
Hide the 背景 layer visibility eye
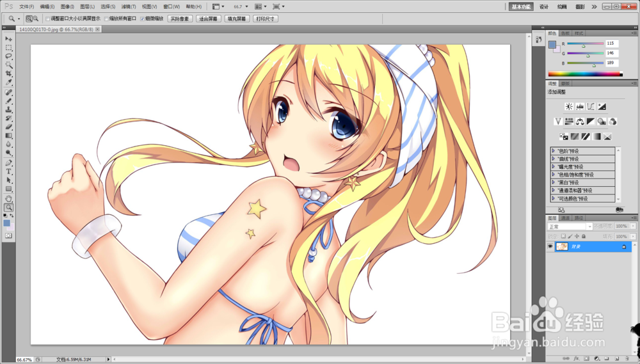[x=550, y=246]
